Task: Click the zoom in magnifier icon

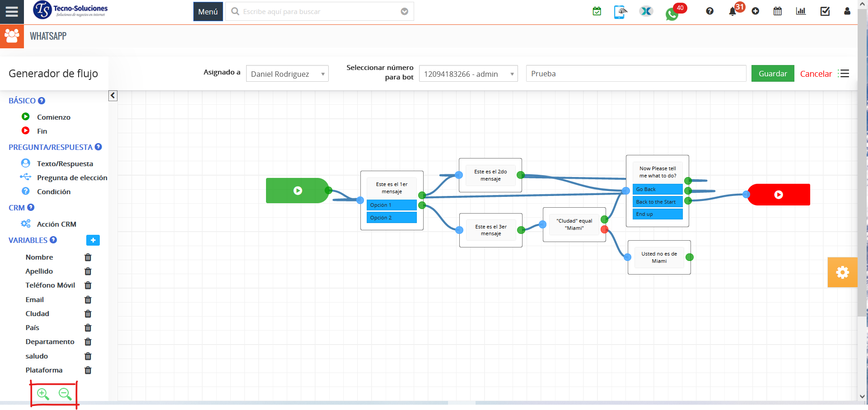Action: pos(43,394)
